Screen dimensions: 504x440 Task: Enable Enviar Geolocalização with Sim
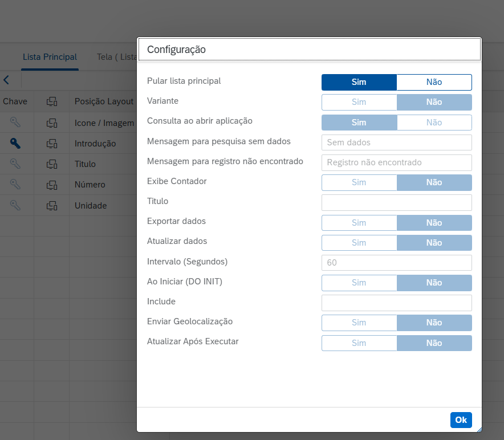pyautogui.click(x=359, y=323)
